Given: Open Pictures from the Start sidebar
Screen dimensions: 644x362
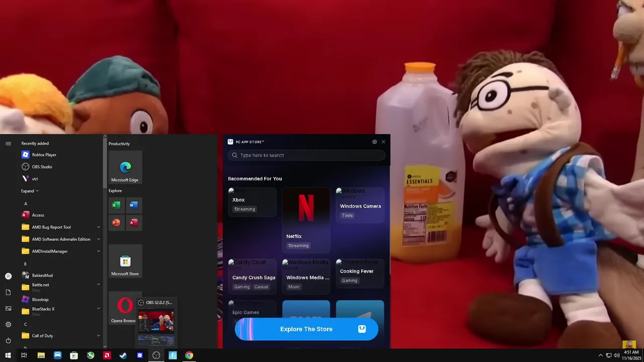Looking at the screenshot, I should point(8,308).
